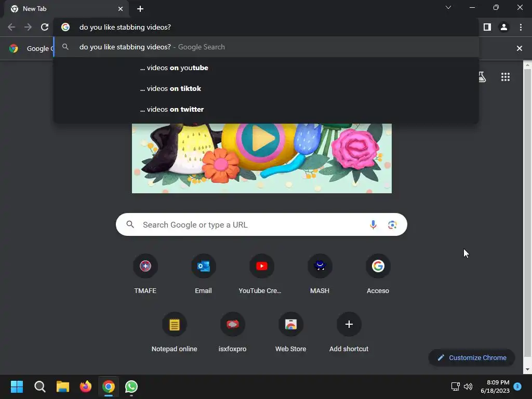This screenshot has height=399, width=532.
Task: Select the 'do you like stabbing videos?' Google Search suggestion
Action: [266, 47]
